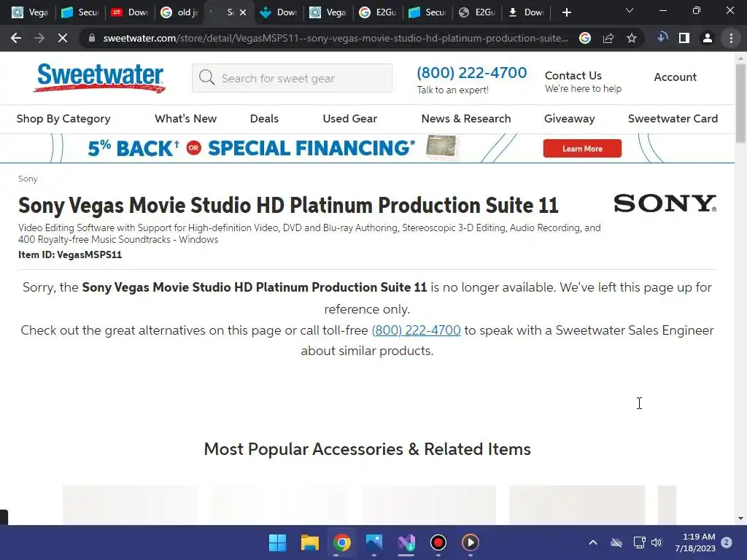
Task: Expand the tab search dropdown
Action: (630, 10)
